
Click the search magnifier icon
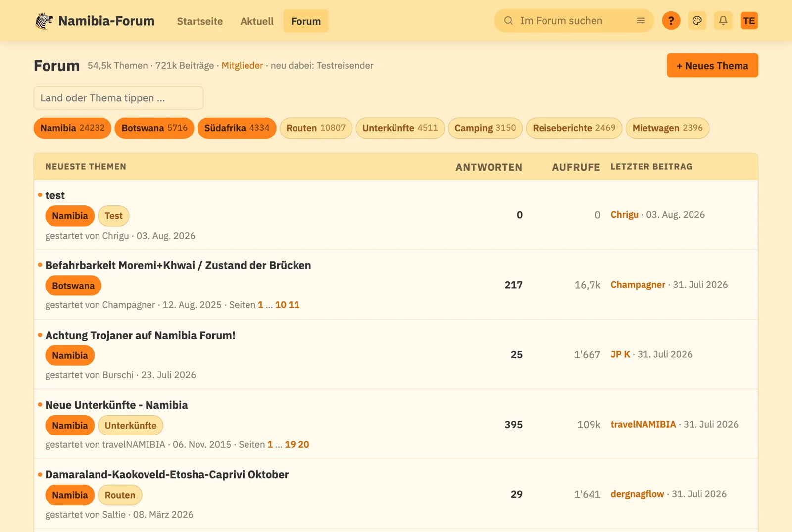click(x=508, y=21)
